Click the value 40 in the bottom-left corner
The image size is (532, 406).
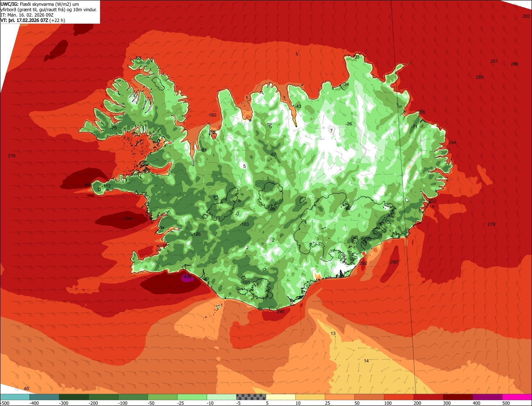click(x=26, y=389)
